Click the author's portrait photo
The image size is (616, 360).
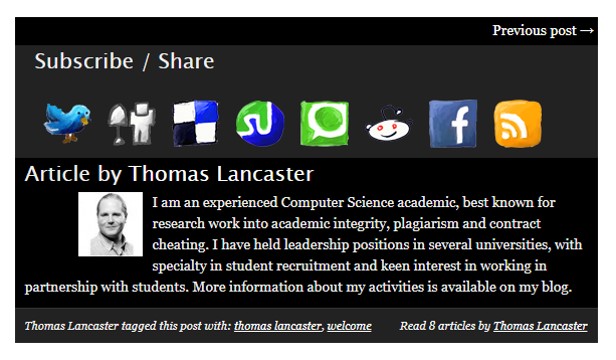pos(110,224)
